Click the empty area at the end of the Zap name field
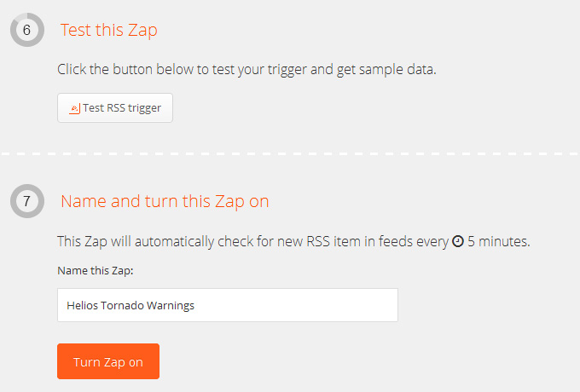Screen dimensions: 580x392 pos(296,305)
